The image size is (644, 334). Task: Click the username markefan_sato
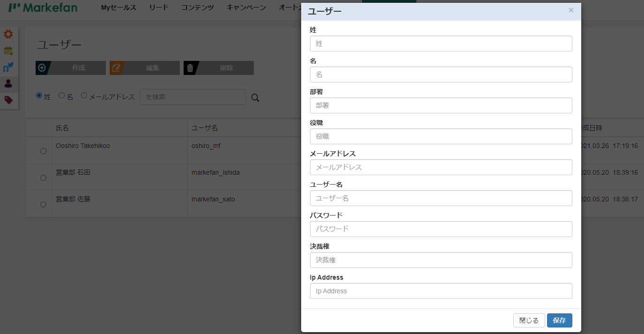click(213, 199)
